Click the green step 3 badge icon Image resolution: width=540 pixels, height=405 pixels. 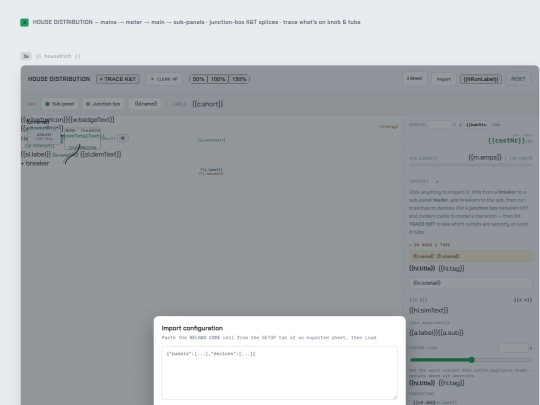(24, 22)
